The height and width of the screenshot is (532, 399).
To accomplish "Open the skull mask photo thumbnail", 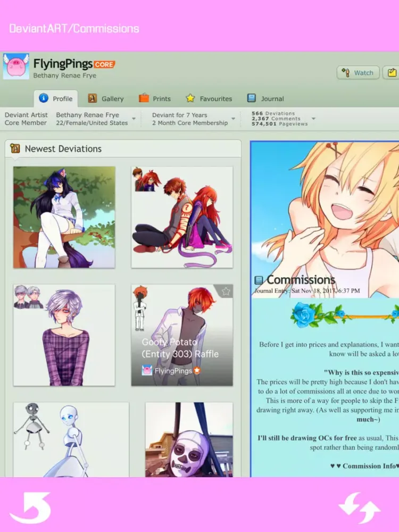I will 189,440.
